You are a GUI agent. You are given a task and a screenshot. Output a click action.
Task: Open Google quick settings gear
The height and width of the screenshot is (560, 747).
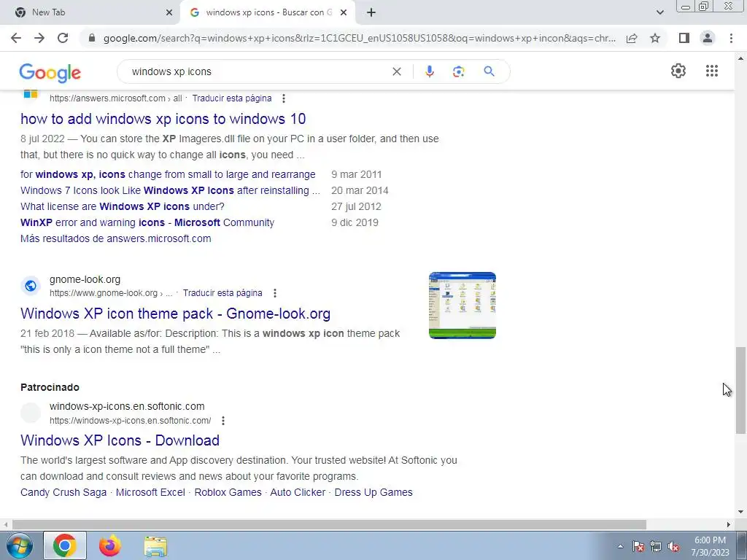pyautogui.click(x=678, y=71)
